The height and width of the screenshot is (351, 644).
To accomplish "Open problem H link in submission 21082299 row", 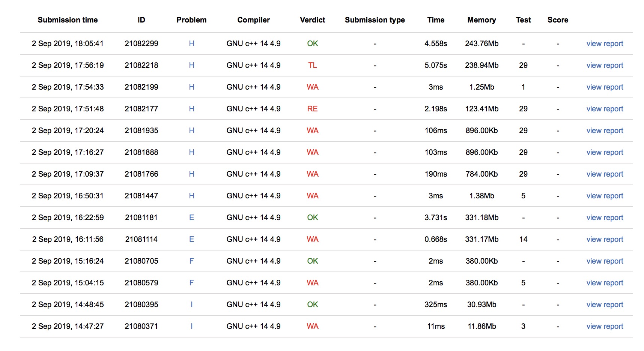I will 191,43.
